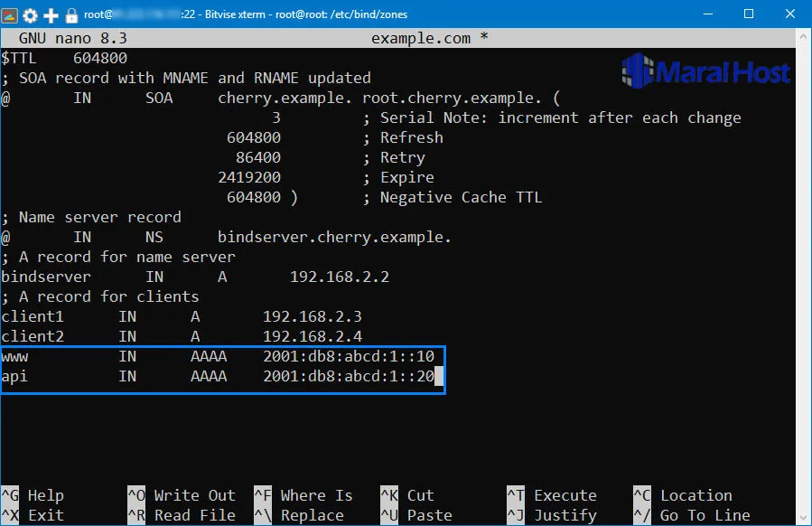This screenshot has width=812, height=526.
Task: Select Execute from the nano shortcuts
Action: 565,495
